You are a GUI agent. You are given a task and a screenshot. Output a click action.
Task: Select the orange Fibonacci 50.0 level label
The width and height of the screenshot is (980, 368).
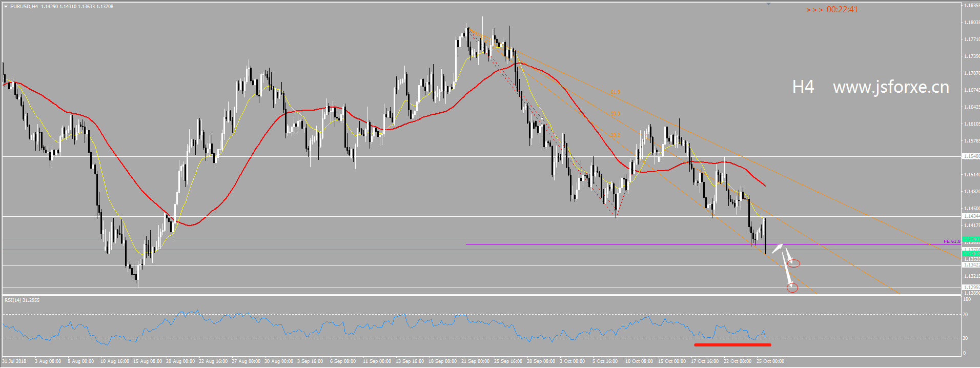tap(615, 114)
